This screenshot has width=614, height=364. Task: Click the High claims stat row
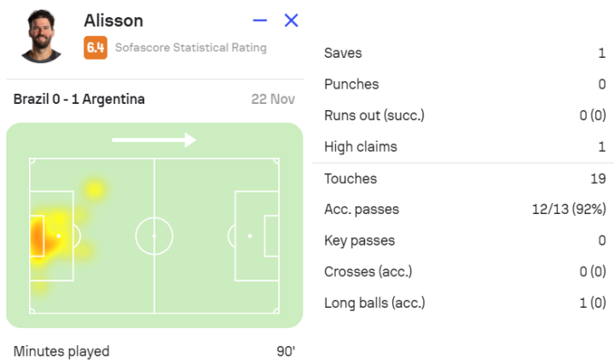(465, 147)
